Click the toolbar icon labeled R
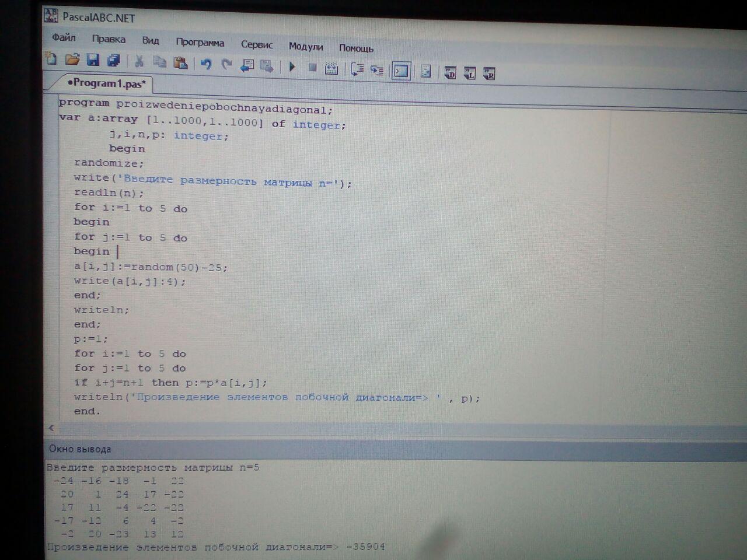The image size is (747, 560). [490, 74]
